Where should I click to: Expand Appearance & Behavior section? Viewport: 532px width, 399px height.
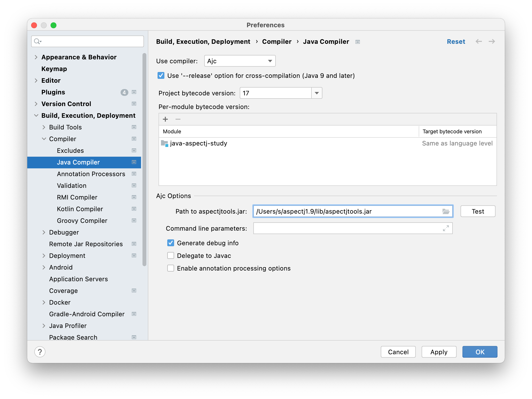click(x=36, y=57)
